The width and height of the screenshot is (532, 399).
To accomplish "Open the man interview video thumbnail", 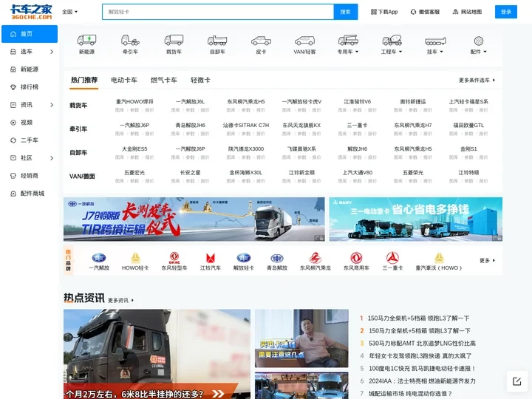I will (x=301, y=338).
